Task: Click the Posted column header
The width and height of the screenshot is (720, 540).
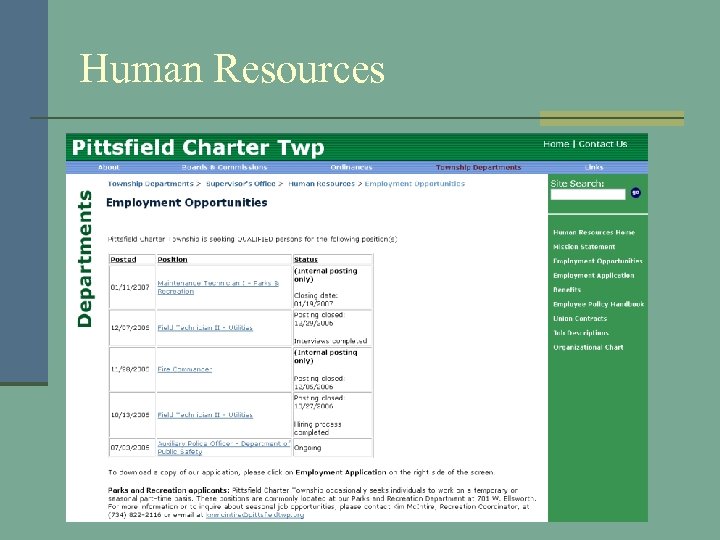Action: point(123,259)
